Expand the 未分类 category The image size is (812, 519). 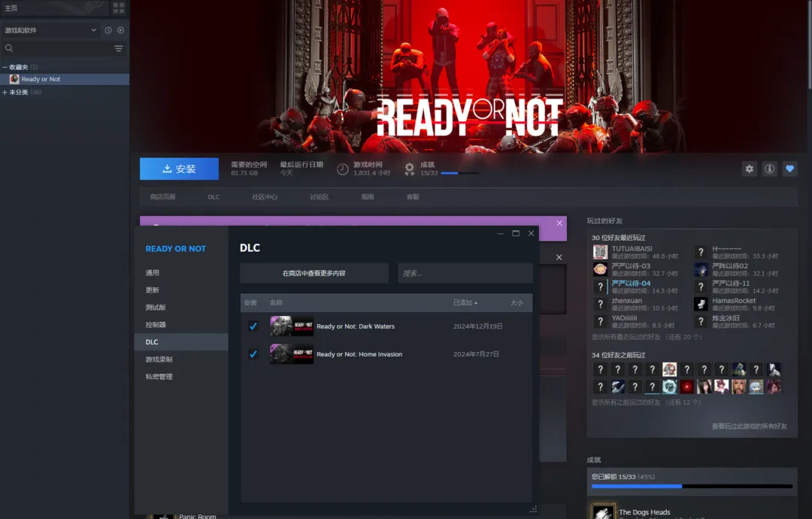[x=5, y=93]
